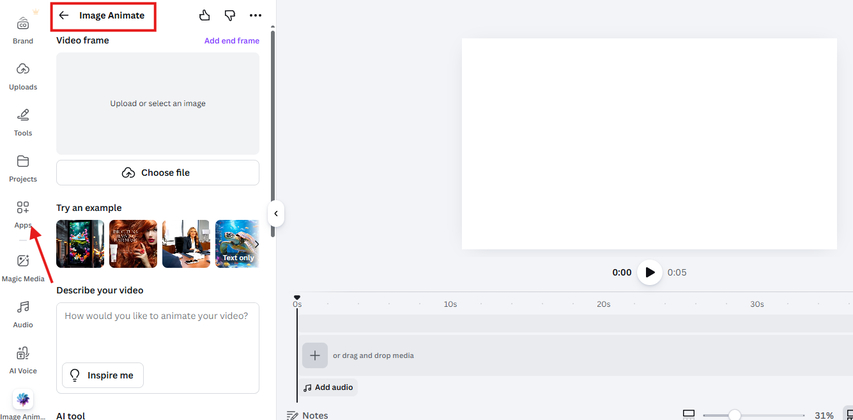
Task: Select the Text only turtle example
Action: [237, 244]
